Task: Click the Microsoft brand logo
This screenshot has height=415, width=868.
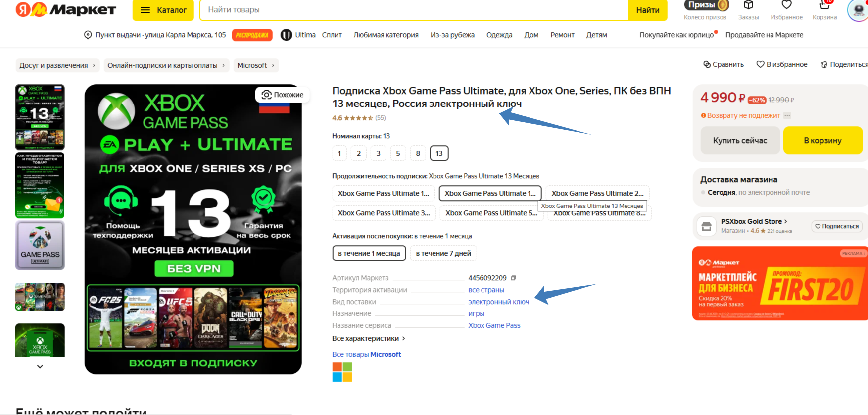Action: click(342, 372)
